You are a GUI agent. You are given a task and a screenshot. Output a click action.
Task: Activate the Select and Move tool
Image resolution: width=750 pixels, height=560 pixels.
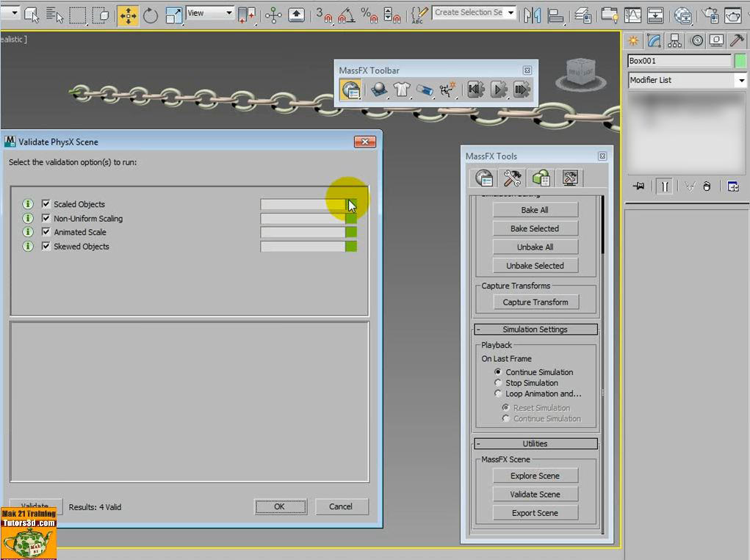(128, 15)
